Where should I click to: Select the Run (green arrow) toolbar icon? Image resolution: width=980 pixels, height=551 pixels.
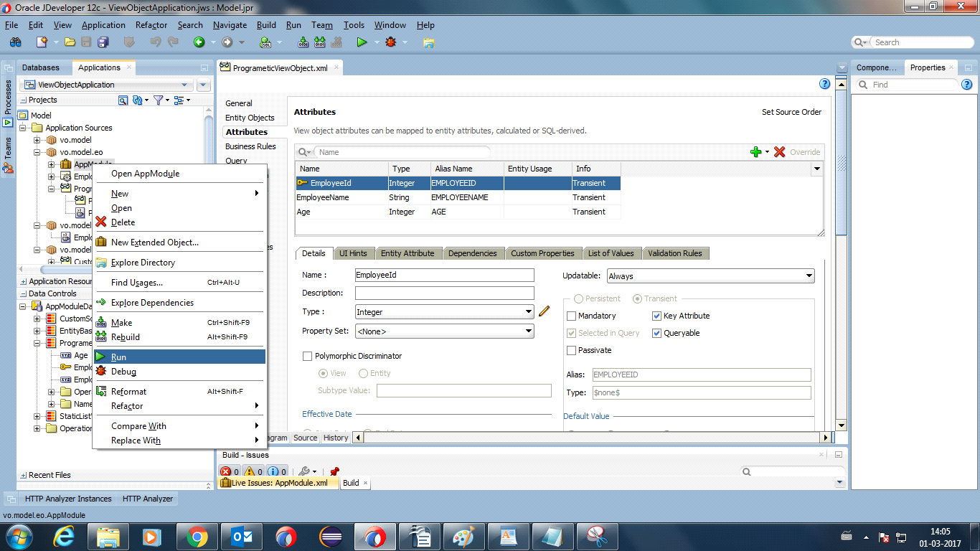click(361, 42)
